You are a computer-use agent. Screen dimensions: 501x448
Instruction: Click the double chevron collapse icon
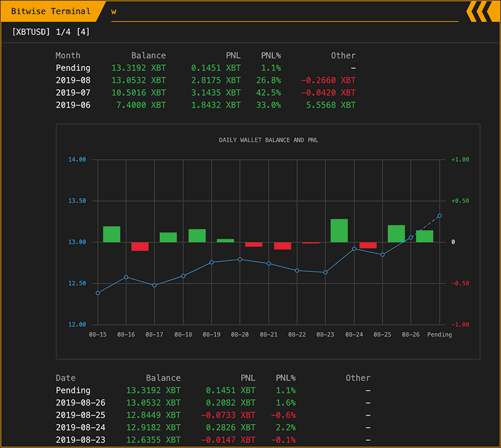coord(483,11)
